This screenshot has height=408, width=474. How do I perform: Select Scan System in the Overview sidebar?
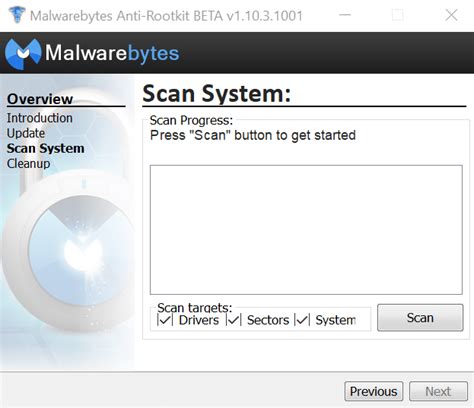[x=46, y=148]
